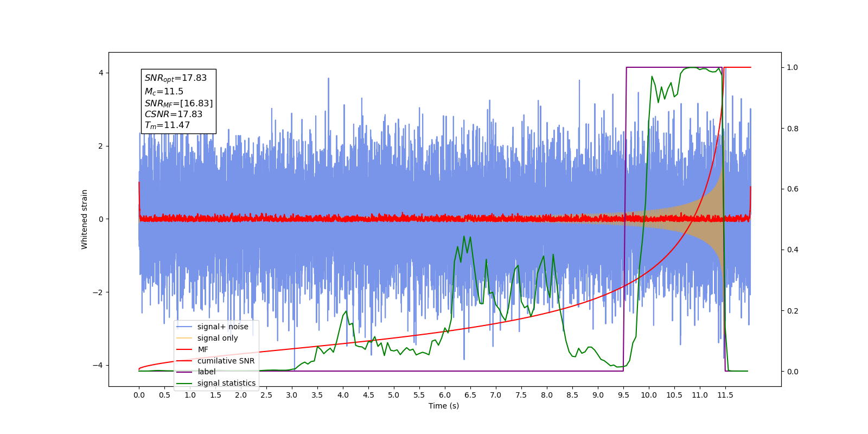Click the x-axis tick label 10.0

(649, 395)
